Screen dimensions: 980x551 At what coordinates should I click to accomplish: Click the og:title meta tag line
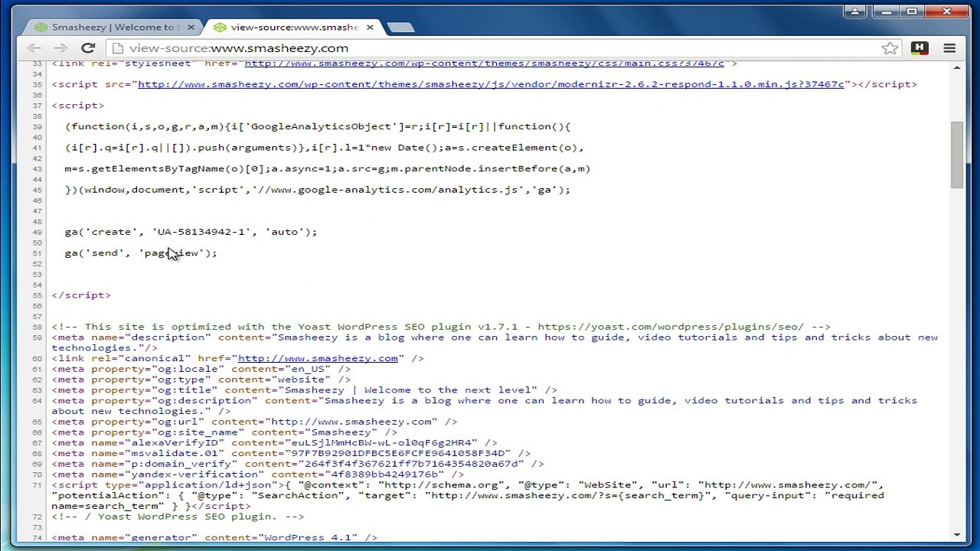click(x=305, y=390)
